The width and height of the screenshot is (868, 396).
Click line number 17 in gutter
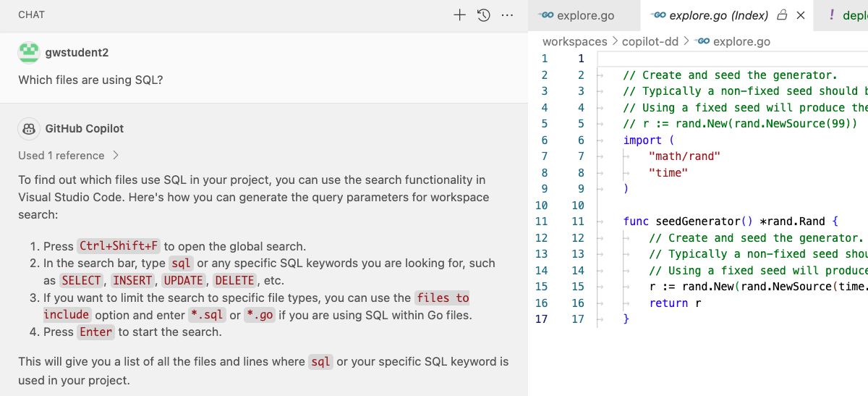577,319
